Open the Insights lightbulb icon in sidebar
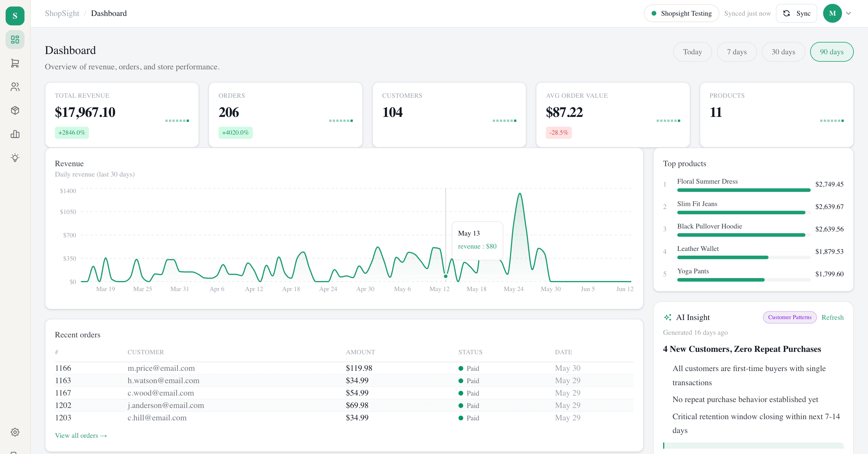This screenshot has height=454, width=868. click(x=15, y=158)
